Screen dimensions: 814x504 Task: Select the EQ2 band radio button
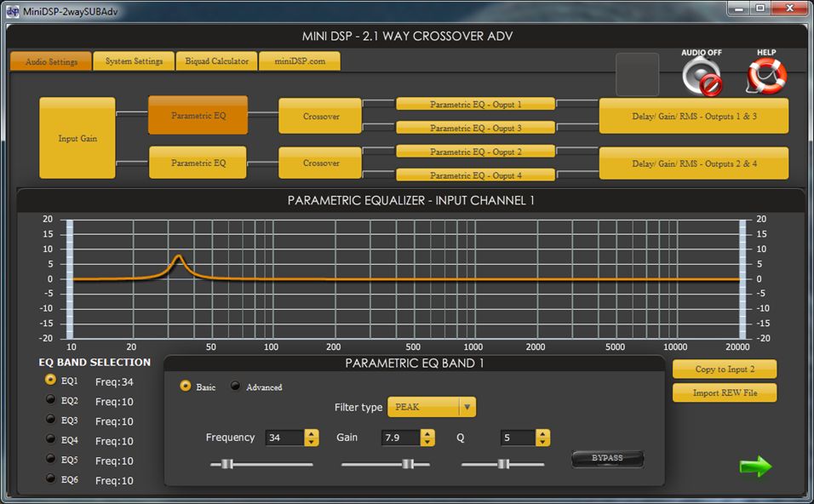coord(50,399)
